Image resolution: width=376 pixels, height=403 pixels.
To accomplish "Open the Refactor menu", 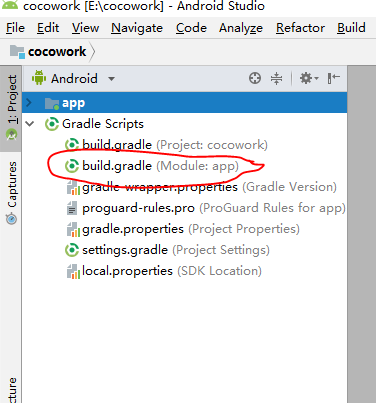I will (300, 28).
